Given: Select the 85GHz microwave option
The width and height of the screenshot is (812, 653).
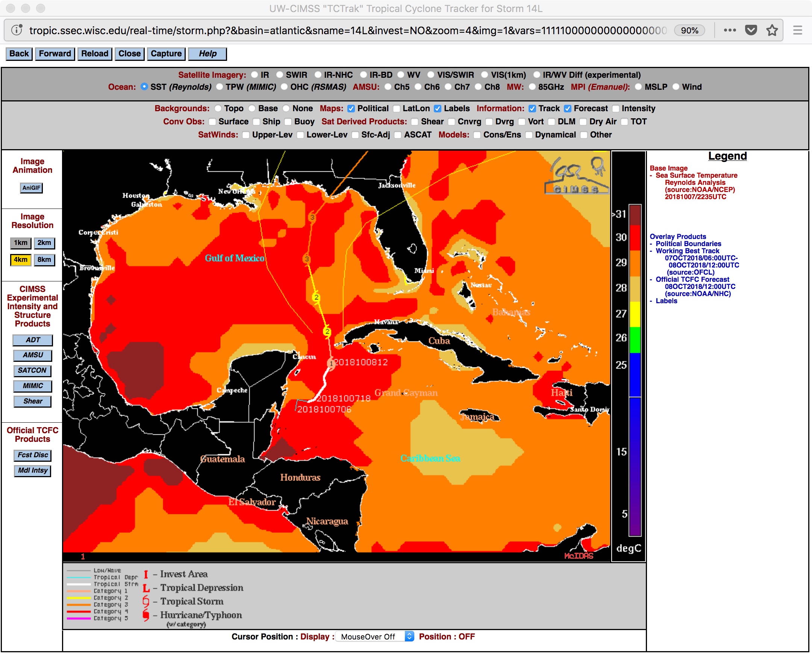Looking at the screenshot, I should [532, 87].
